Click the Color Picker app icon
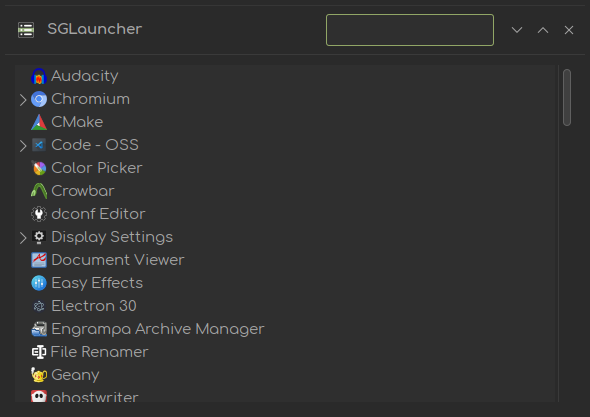The image size is (590, 417). pyautogui.click(x=39, y=168)
